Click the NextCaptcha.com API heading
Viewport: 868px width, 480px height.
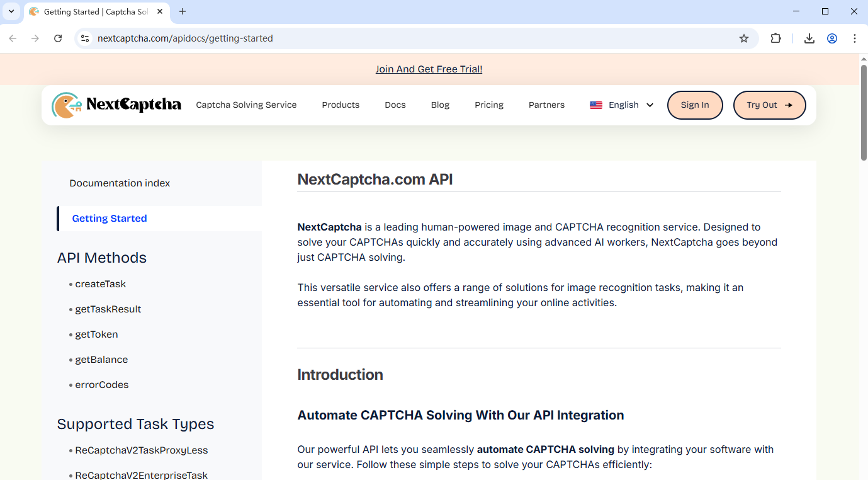pos(375,180)
